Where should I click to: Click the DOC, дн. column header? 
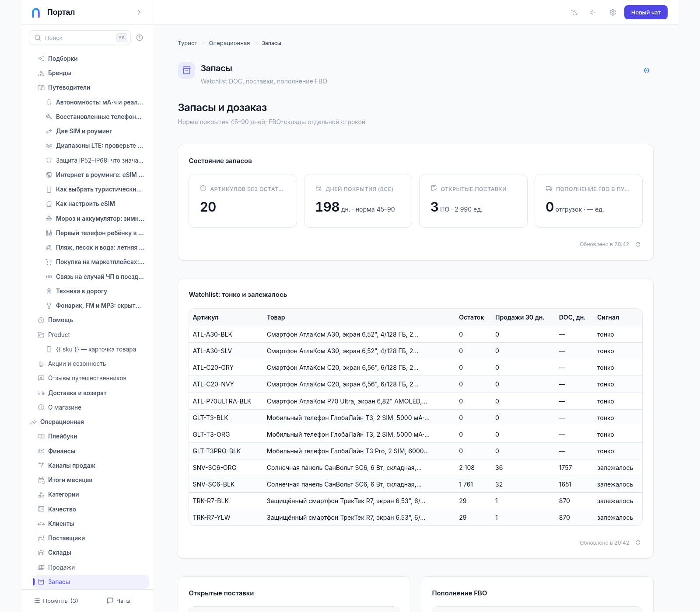click(x=572, y=317)
